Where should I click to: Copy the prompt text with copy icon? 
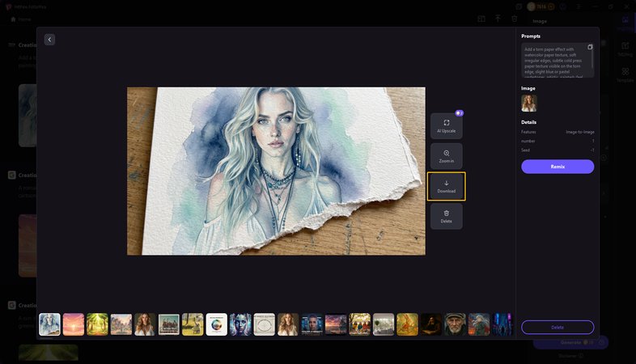click(590, 47)
